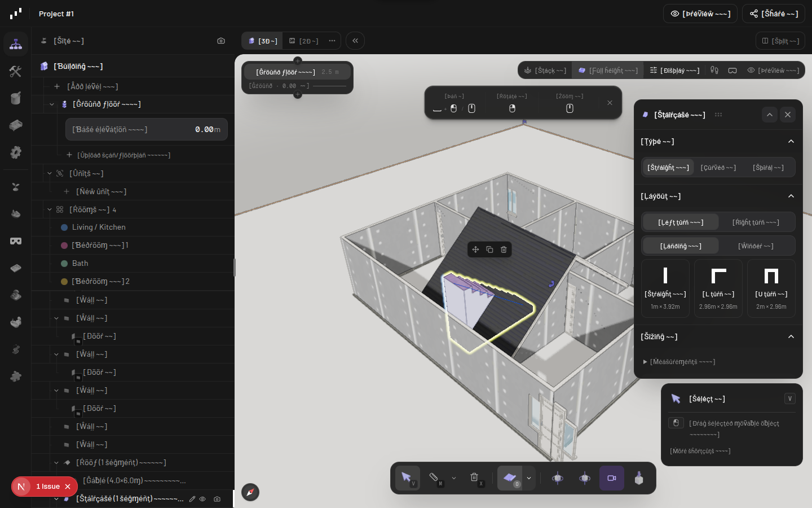Screen dimensions: 812x508
Task: Collapse the Ground floor tree node
Action: tap(52, 104)
